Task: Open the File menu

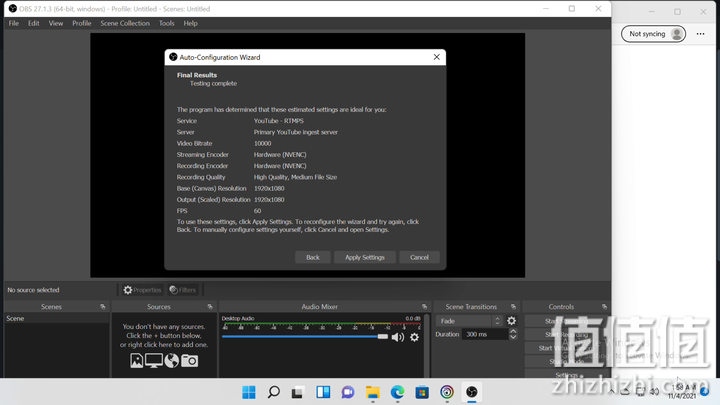Action: [14, 23]
